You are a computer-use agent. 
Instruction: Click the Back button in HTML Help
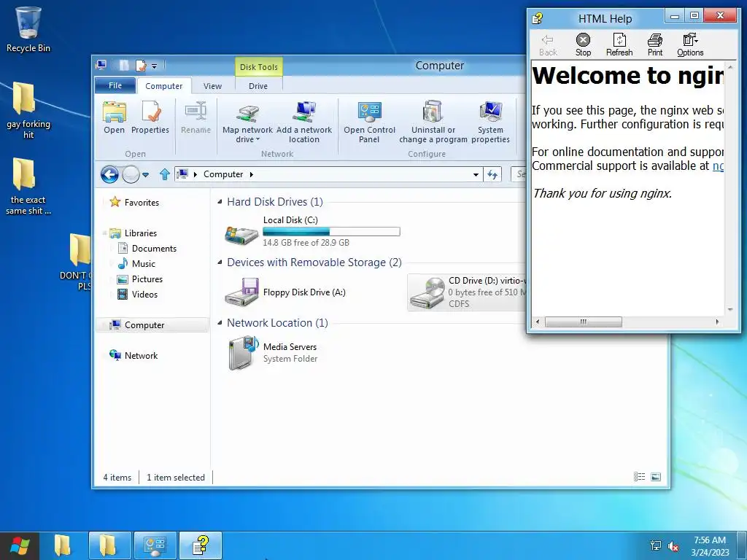tap(548, 45)
